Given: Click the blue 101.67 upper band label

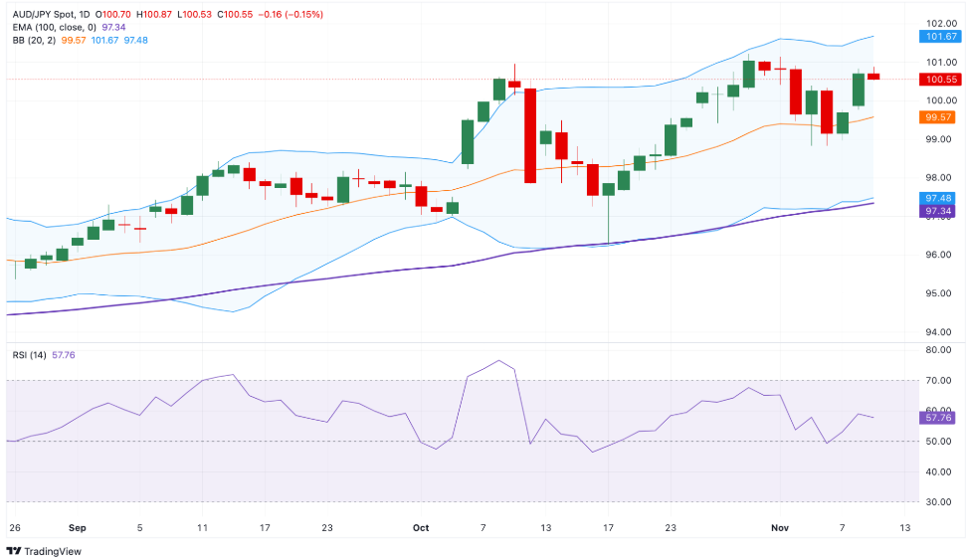Looking at the screenshot, I should point(940,36).
